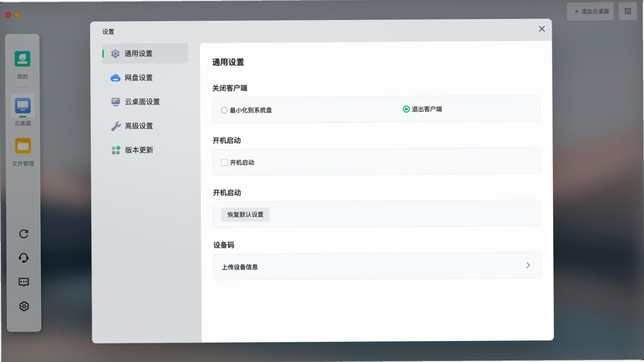Viewport: 644px width, 362px height.
Task: Open the 我的 profile icon in sidebar
Action: pos(23,59)
